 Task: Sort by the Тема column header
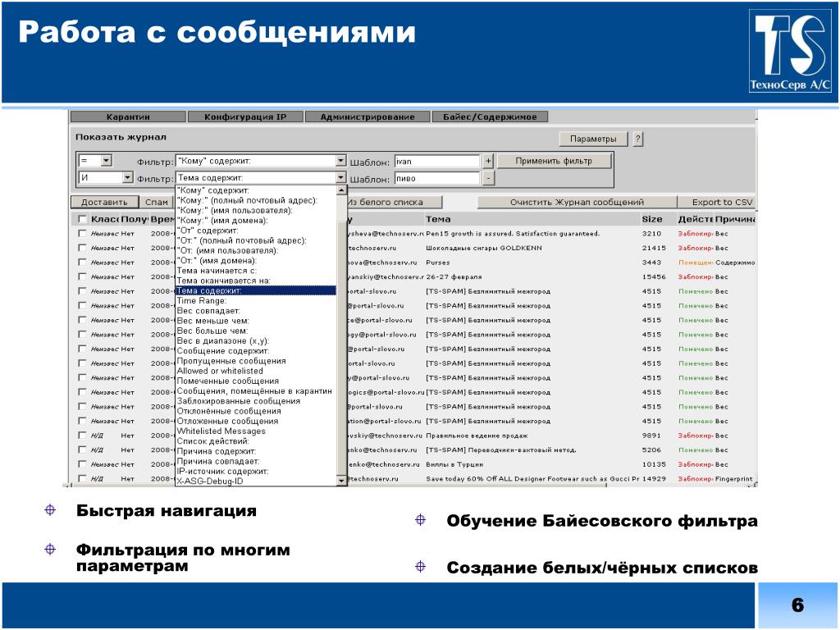438,219
